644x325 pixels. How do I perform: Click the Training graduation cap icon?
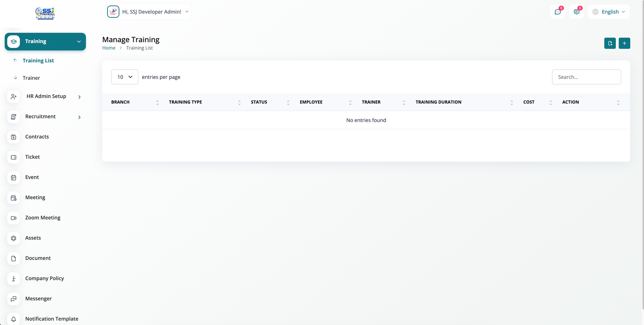coord(14,41)
